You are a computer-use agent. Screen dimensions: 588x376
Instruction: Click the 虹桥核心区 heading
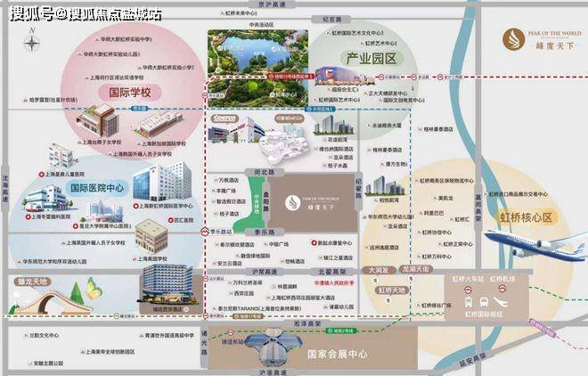coord(527,217)
